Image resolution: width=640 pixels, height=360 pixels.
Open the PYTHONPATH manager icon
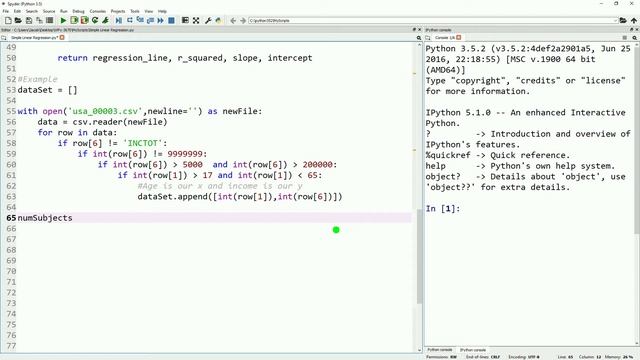click(x=218, y=20)
